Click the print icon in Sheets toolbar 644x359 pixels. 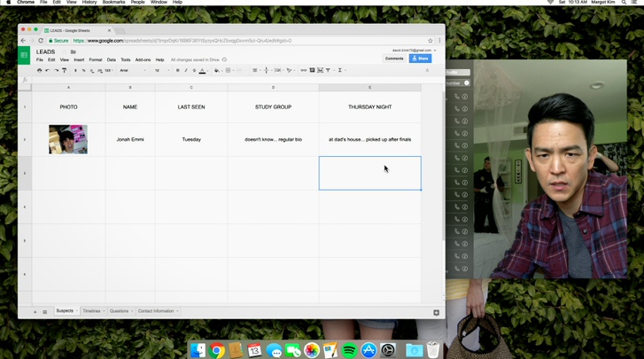pyautogui.click(x=40, y=70)
